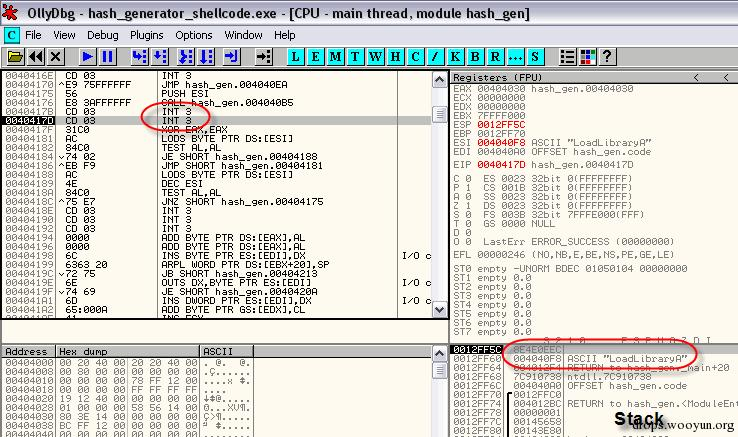
Task: Toggle the P flag value
Action: (x=468, y=187)
